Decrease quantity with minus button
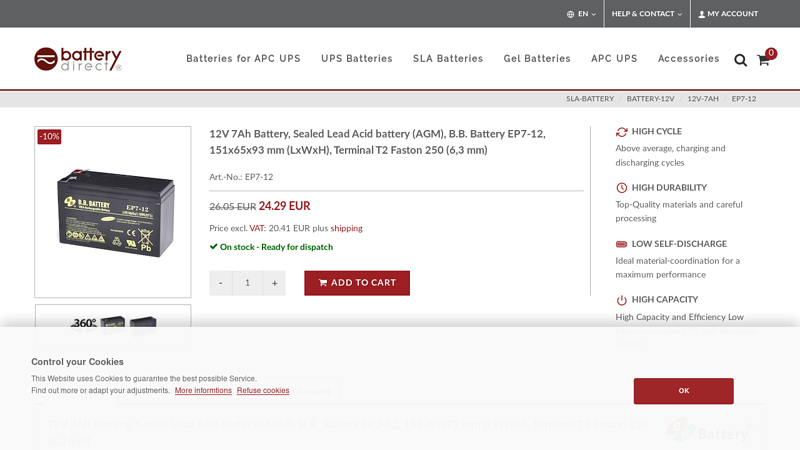This screenshot has height=450, width=800. pos(220,283)
